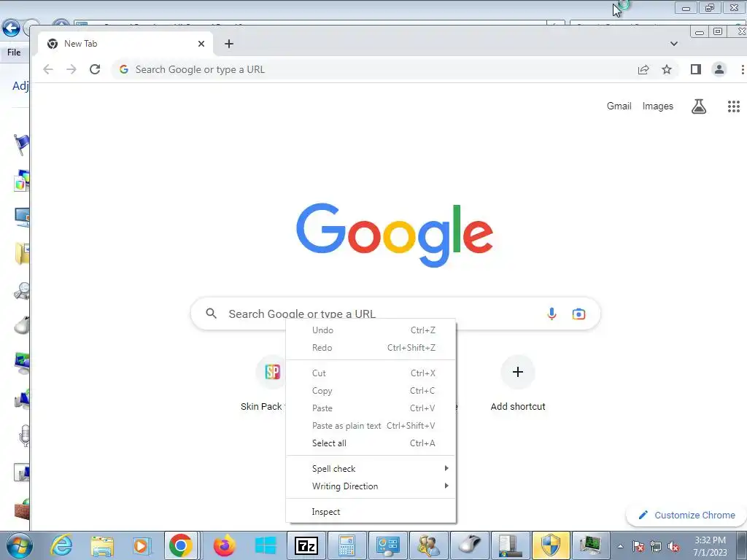Click the network tray icon

click(656, 546)
